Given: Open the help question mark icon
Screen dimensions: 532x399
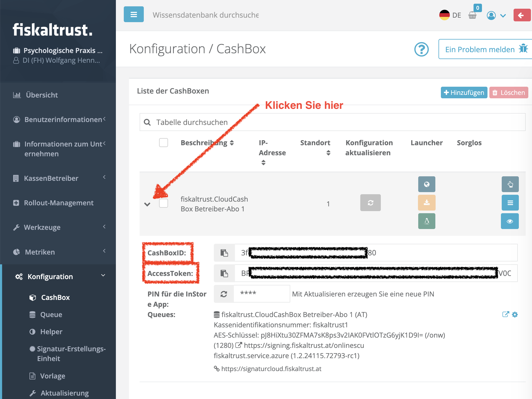Looking at the screenshot, I should (421, 49).
